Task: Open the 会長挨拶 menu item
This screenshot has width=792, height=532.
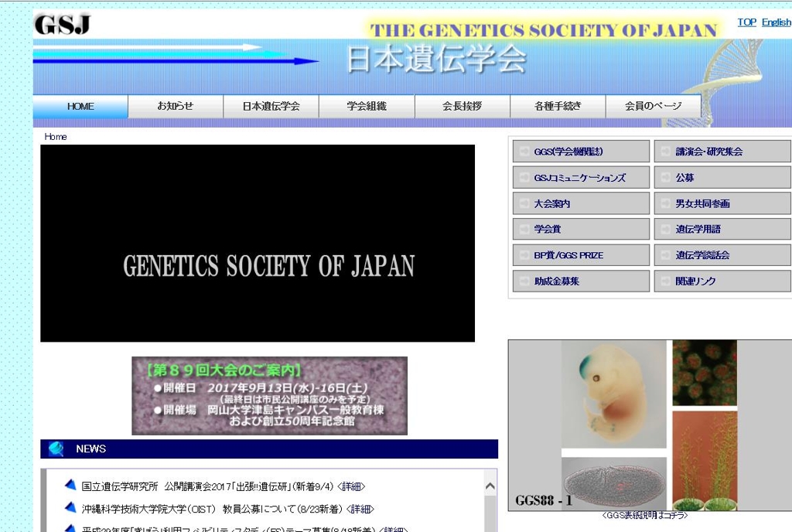Action: tap(463, 107)
